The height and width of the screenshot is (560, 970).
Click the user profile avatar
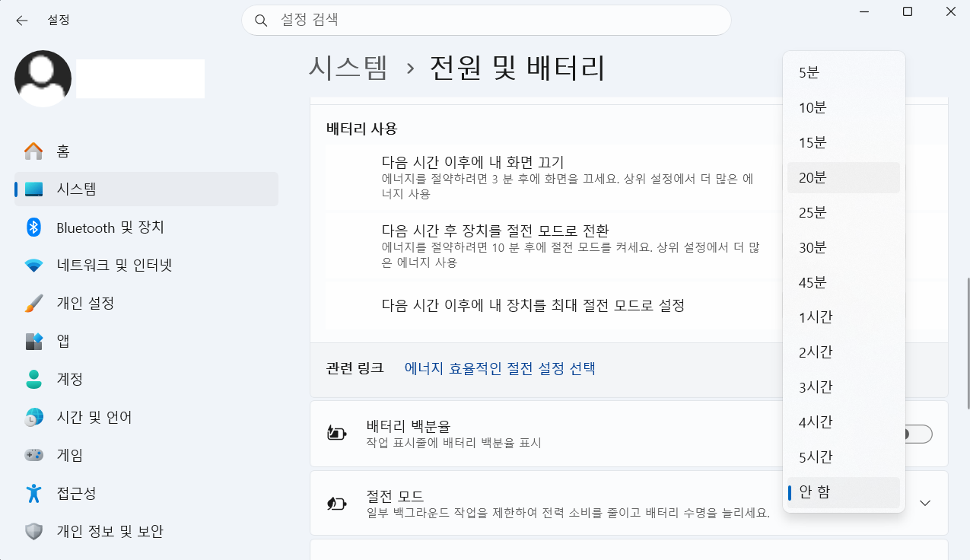coord(43,78)
